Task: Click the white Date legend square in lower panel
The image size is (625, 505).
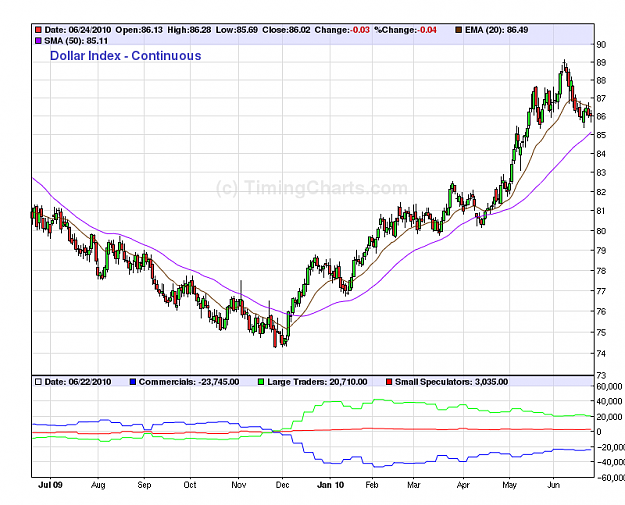Action: click(x=38, y=382)
